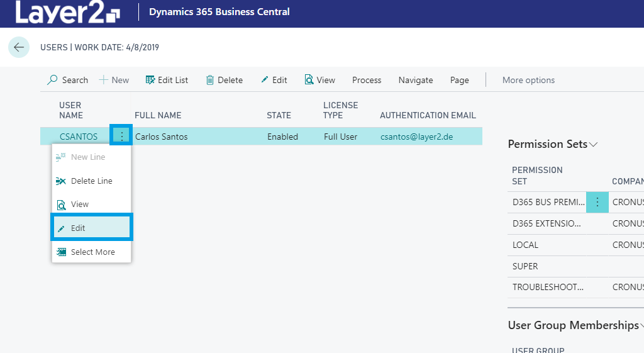
Task: Choose Edit from the context menu
Action: point(91,228)
